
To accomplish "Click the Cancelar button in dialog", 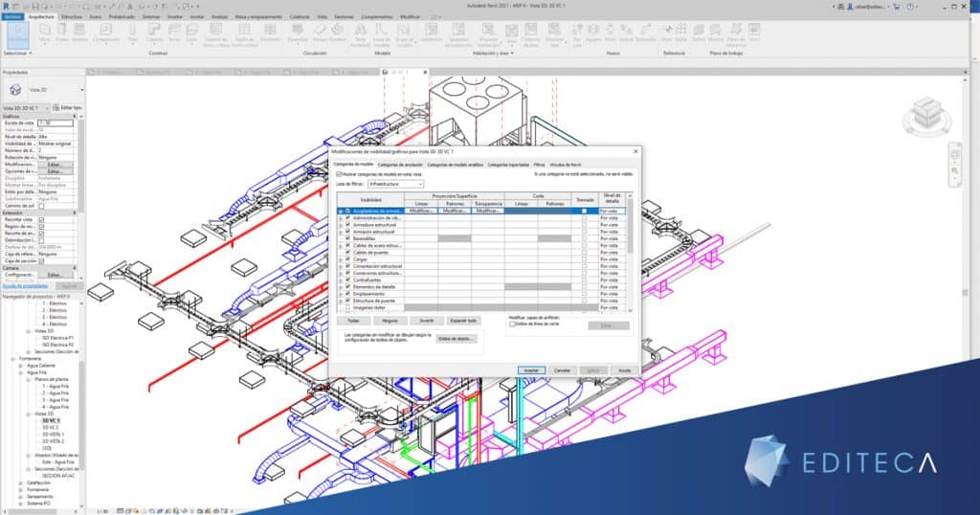I will point(562,370).
